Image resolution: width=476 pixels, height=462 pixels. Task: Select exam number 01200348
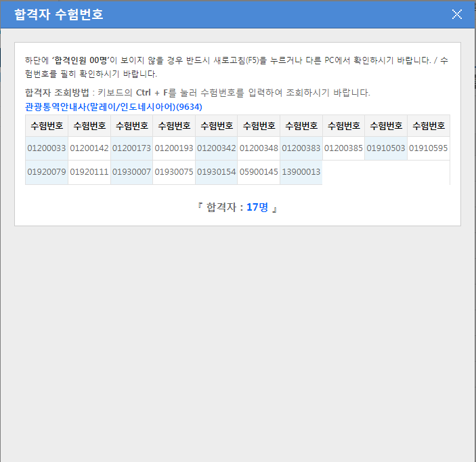point(259,148)
